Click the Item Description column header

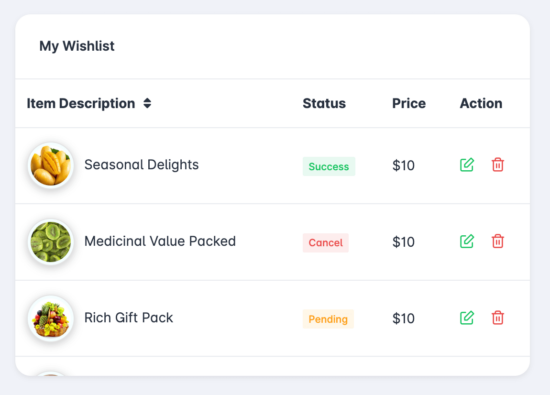point(81,103)
